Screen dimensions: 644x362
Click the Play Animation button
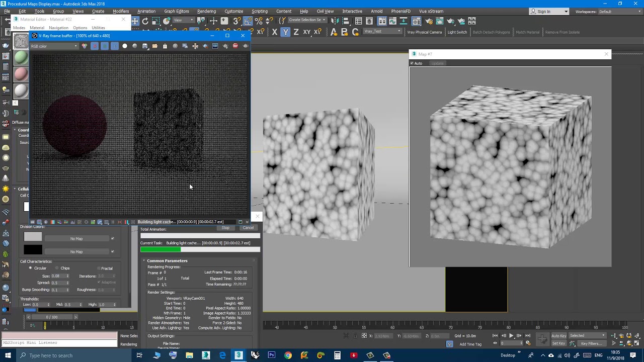coord(511,335)
